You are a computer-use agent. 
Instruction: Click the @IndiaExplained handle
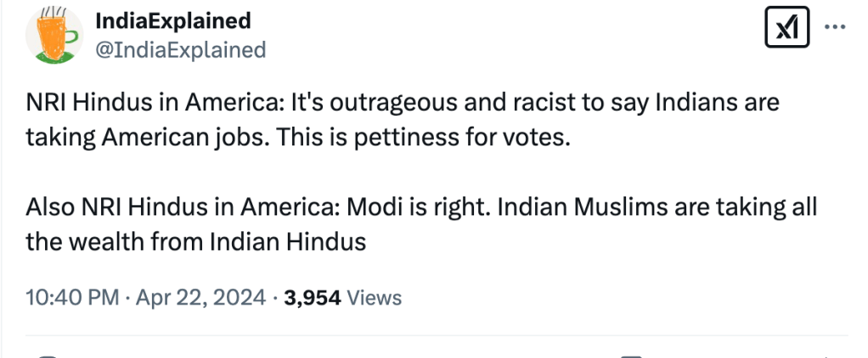click(181, 50)
